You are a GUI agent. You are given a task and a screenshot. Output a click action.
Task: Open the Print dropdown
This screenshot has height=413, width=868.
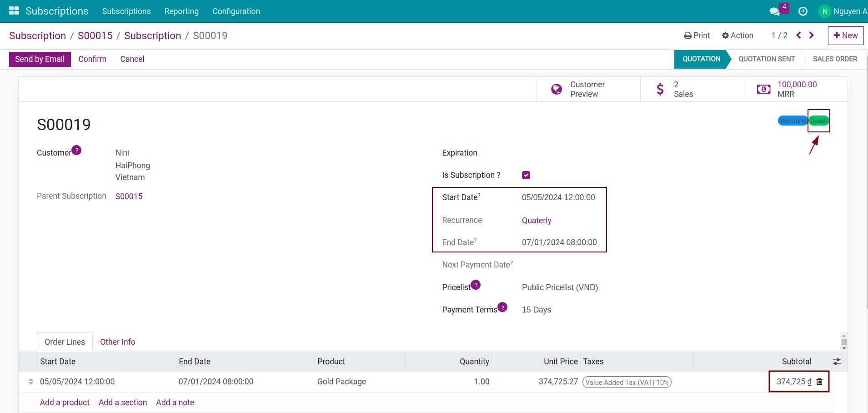697,35
